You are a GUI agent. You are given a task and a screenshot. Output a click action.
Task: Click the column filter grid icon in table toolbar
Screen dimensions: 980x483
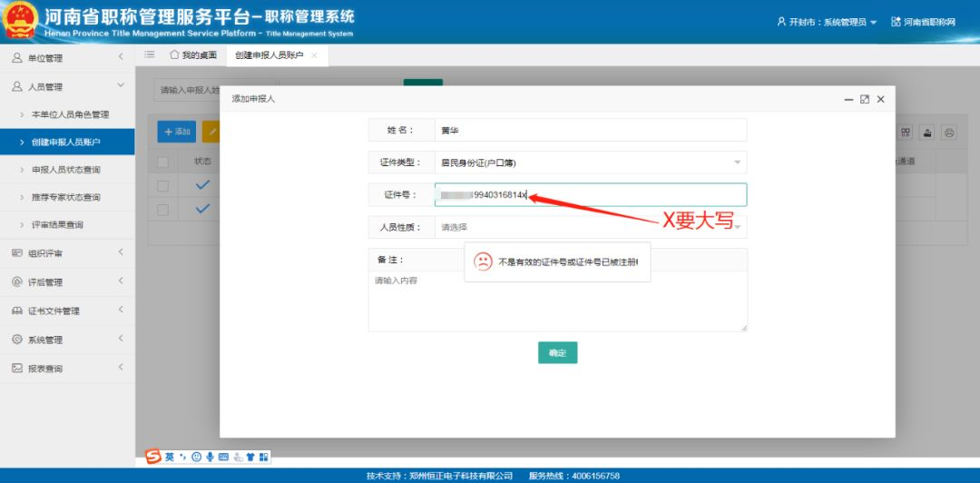point(906,133)
